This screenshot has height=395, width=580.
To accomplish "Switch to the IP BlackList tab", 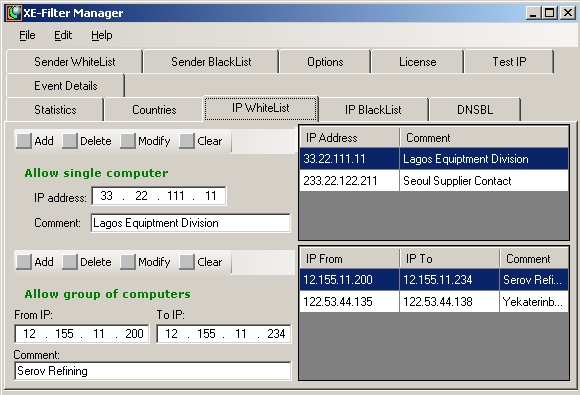I will (x=373, y=109).
